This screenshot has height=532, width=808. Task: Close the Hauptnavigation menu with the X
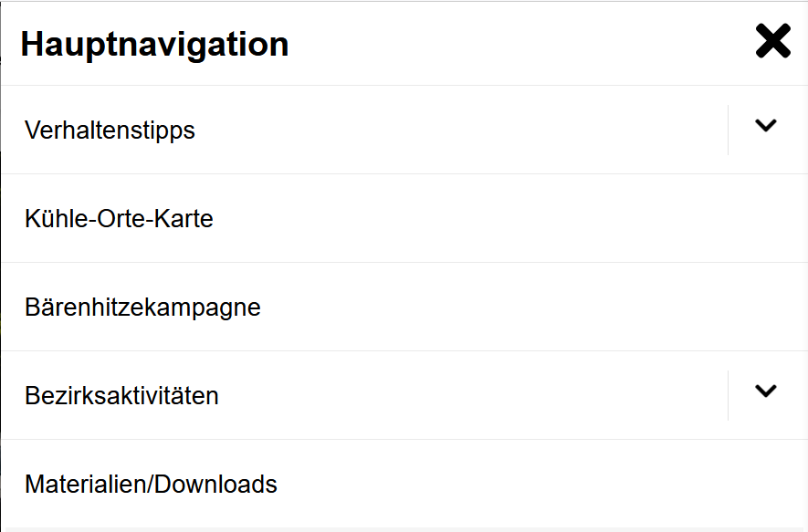pos(772,42)
